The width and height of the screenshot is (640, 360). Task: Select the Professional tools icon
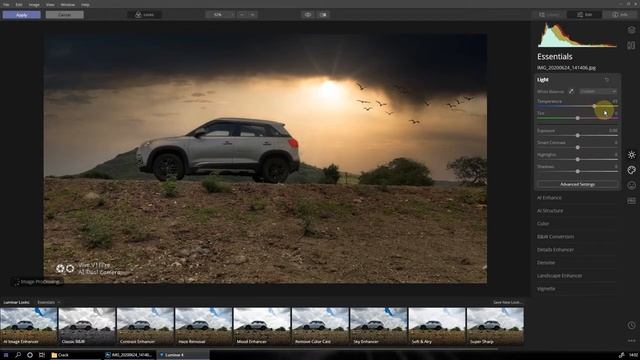pyautogui.click(x=631, y=201)
